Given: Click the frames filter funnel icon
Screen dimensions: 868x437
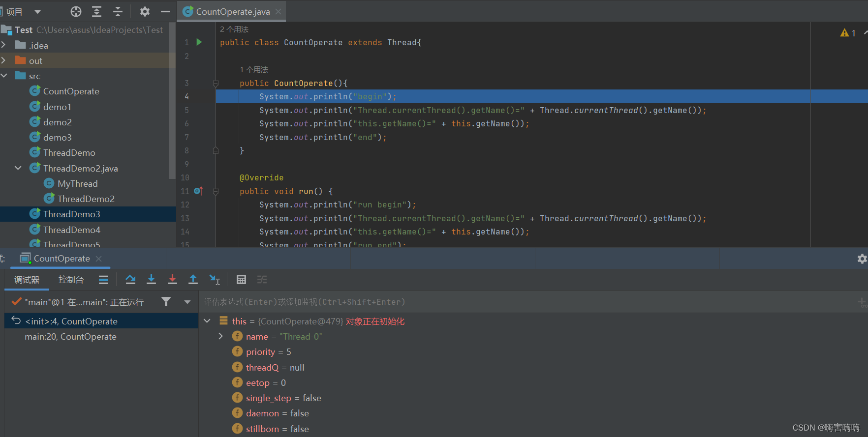Looking at the screenshot, I should pos(166,302).
